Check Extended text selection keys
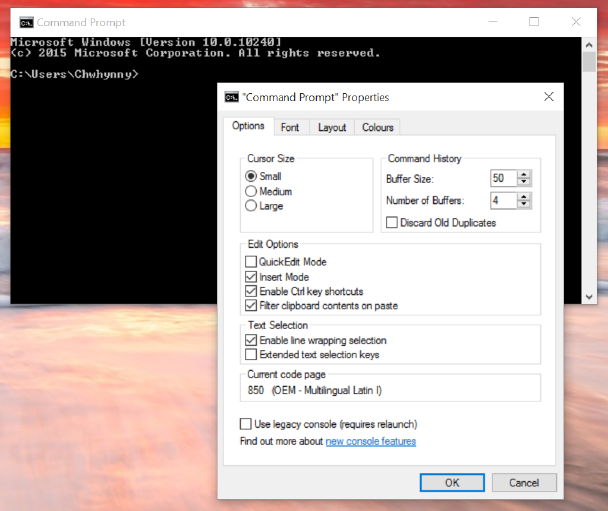Image resolution: width=608 pixels, height=511 pixels. [251, 354]
